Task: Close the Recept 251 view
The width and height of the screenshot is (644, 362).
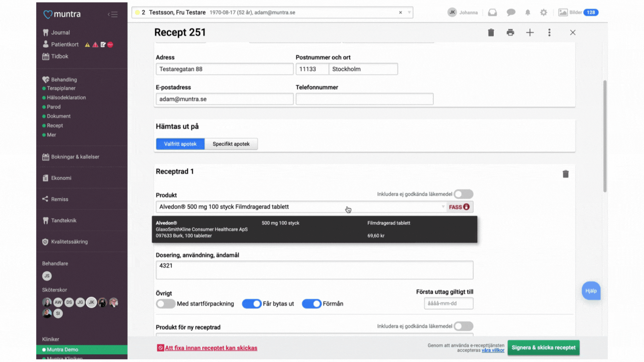Action: (x=573, y=32)
